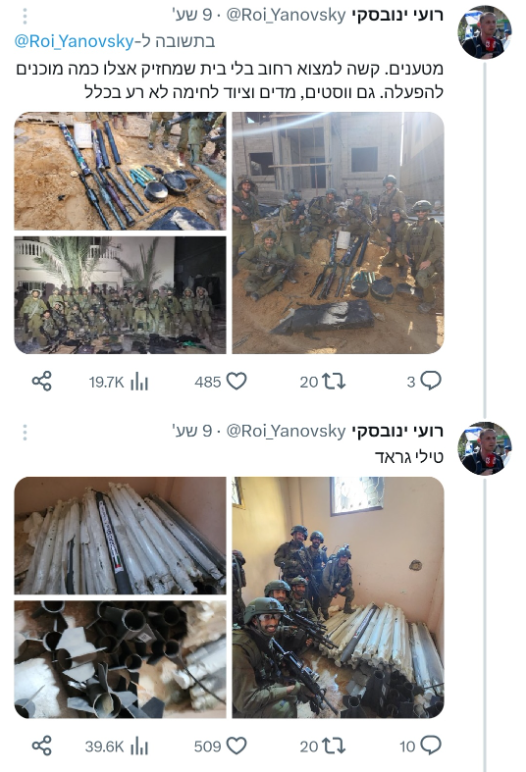Screen dimensions: 526x772
Task: Open photo of weapons laid on sand
Action: coord(120,171)
